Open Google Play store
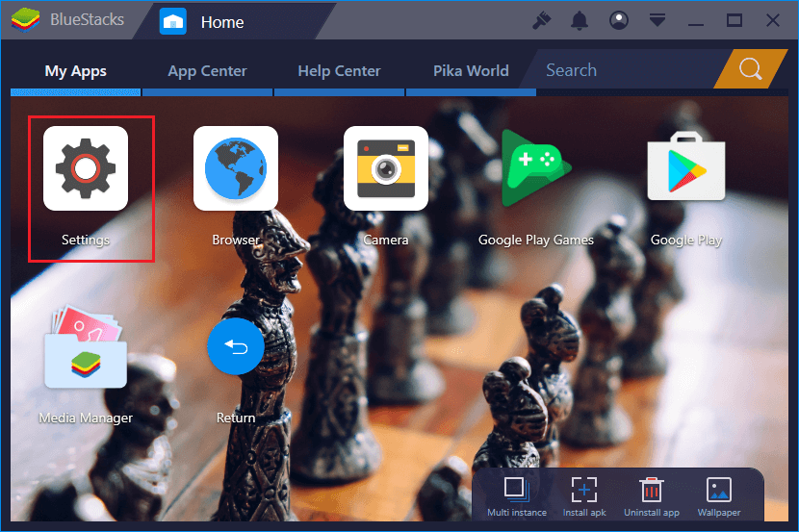799x532 pixels. click(x=685, y=166)
